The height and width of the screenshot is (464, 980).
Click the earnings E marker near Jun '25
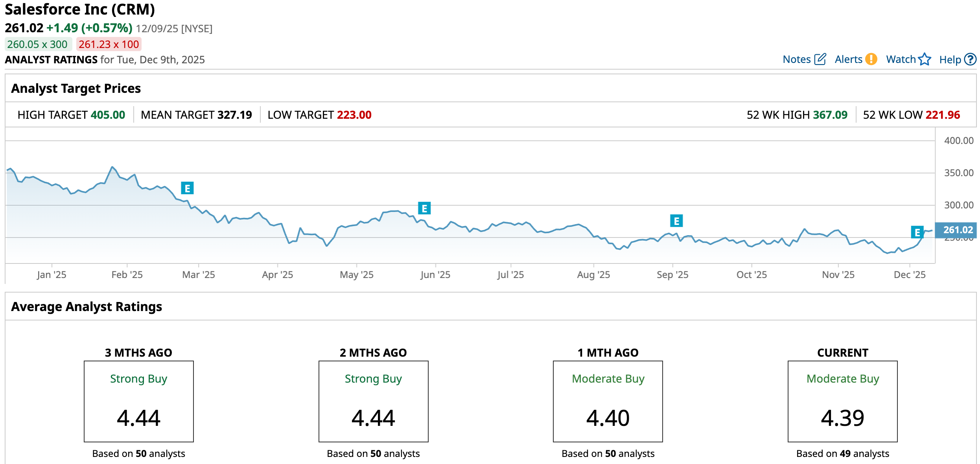(424, 208)
